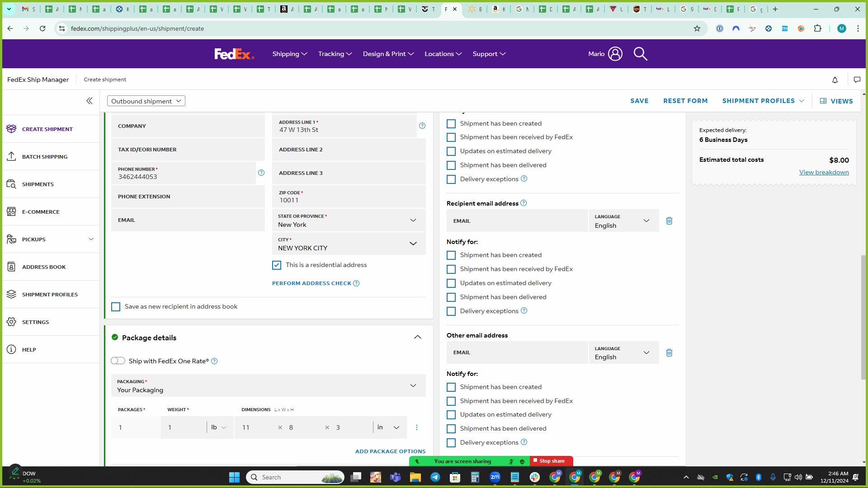The height and width of the screenshot is (488, 868).
Task: Open the Tracking menu
Action: [x=335, y=54]
